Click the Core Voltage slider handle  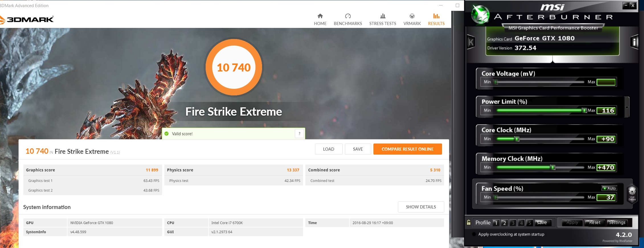point(496,82)
